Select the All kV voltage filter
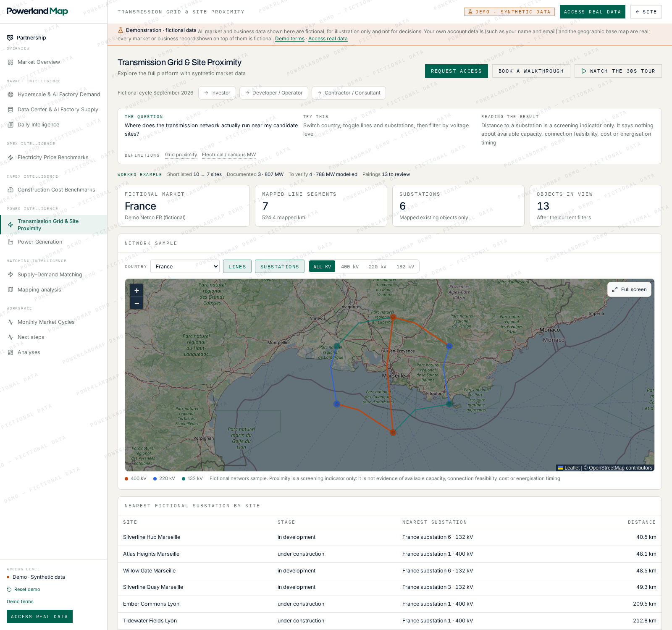The height and width of the screenshot is (630, 672). point(322,267)
